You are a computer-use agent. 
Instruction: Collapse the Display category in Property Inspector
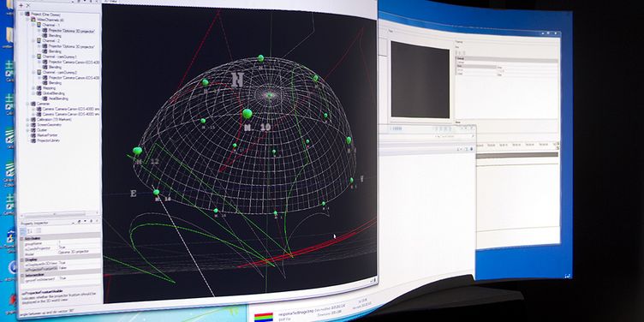pyautogui.click(x=21, y=259)
